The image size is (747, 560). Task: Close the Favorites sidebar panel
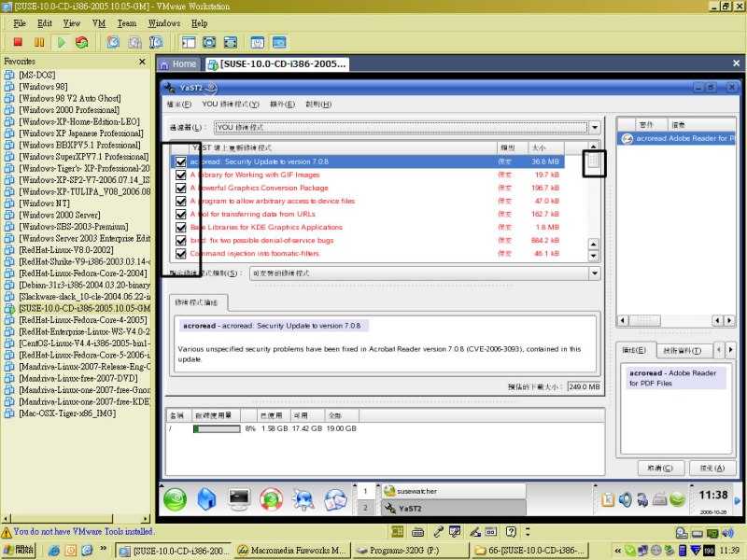142,62
